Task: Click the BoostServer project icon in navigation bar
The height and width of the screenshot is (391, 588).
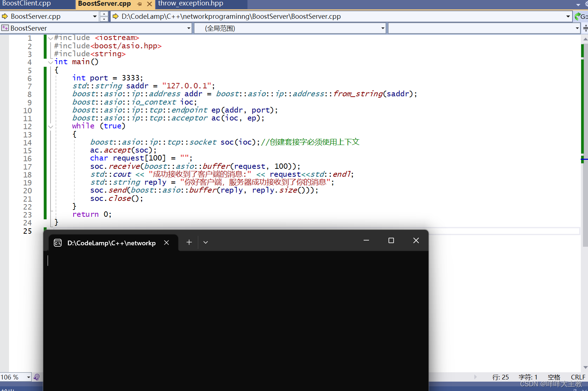Action: (x=5, y=28)
